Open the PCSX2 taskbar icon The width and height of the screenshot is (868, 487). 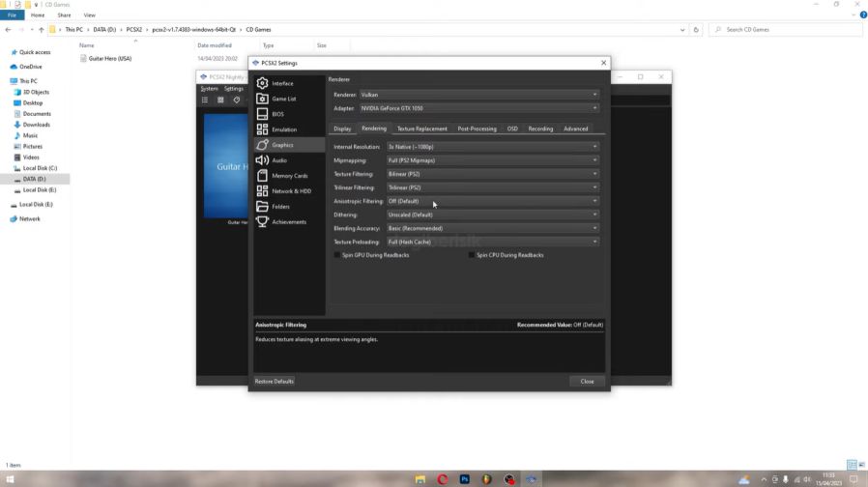(531, 479)
